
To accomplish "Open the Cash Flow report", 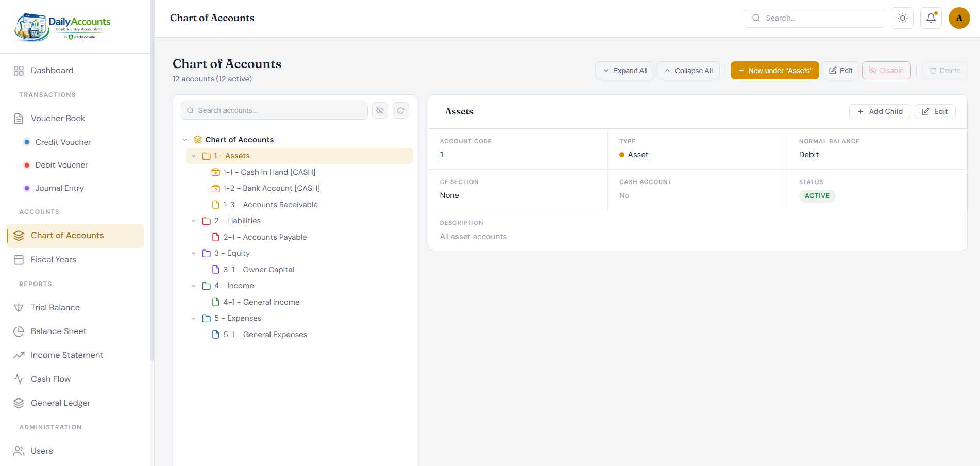I will coord(50,379).
